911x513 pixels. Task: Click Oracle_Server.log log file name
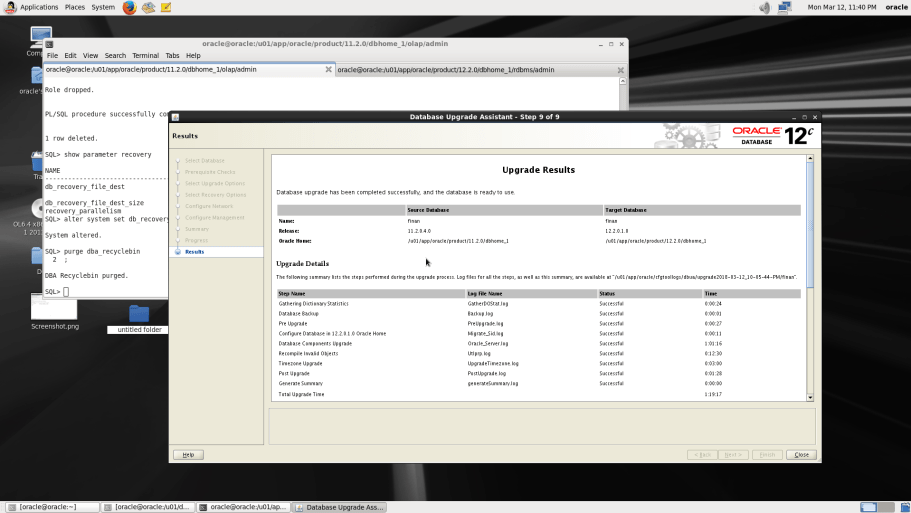[488, 343]
